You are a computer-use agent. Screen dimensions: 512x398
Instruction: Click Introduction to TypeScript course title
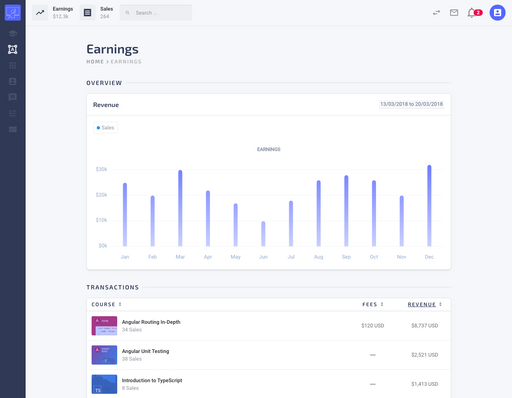[x=152, y=380]
